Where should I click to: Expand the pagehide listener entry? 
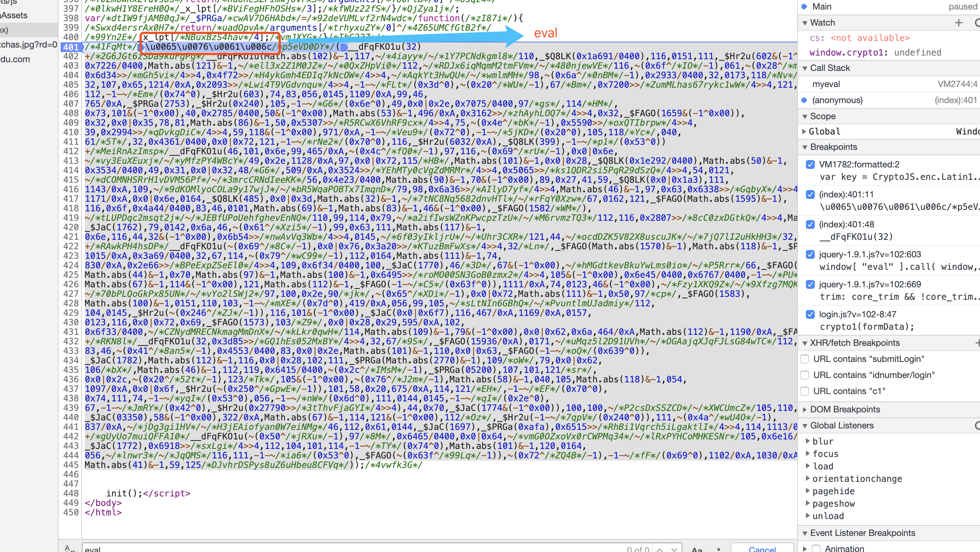tap(808, 491)
